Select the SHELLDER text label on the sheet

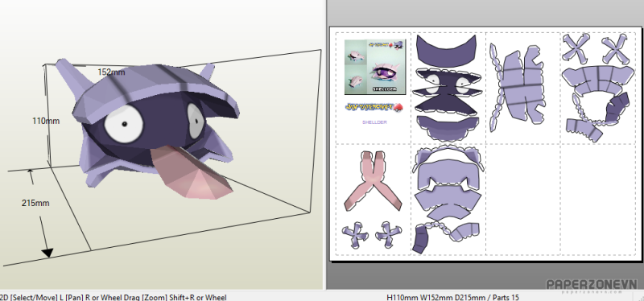click(x=374, y=122)
